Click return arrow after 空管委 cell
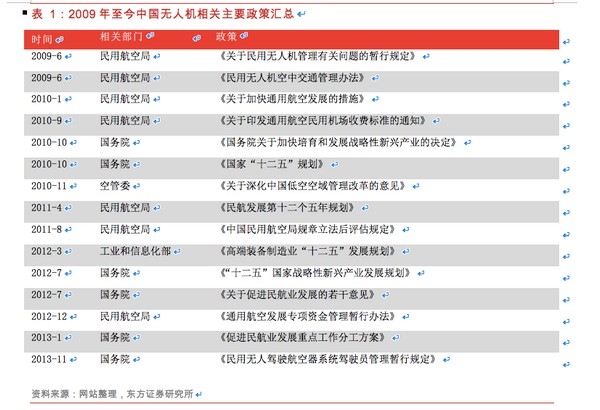The height and width of the screenshot is (410, 600). pos(136,186)
